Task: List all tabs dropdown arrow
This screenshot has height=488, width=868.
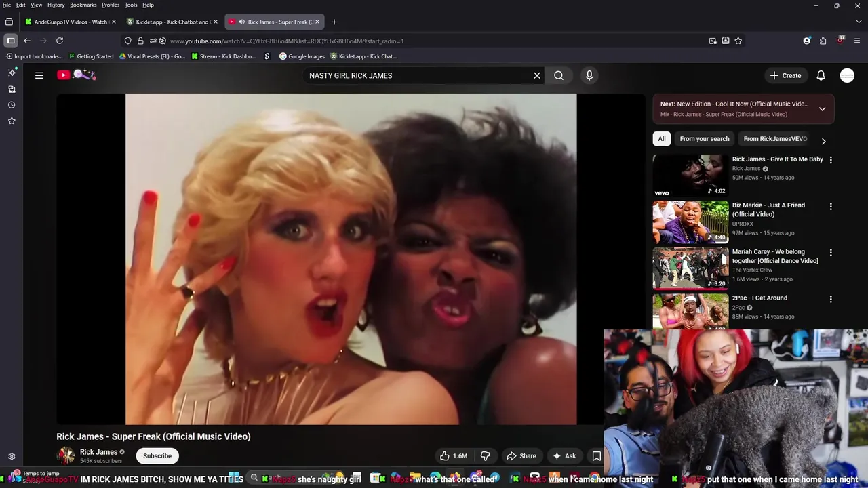Action: pos(859,22)
